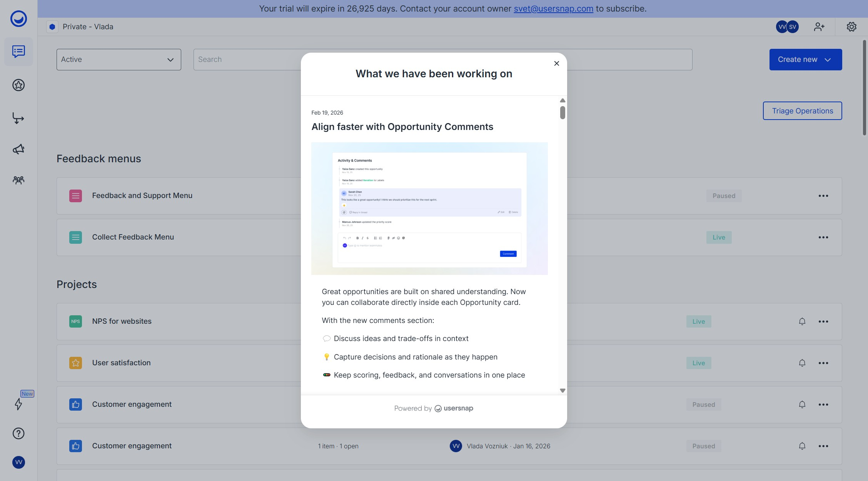This screenshot has width=868, height=481.
Task: Open the NPS for websites project
Action: (x=122, y=321)
